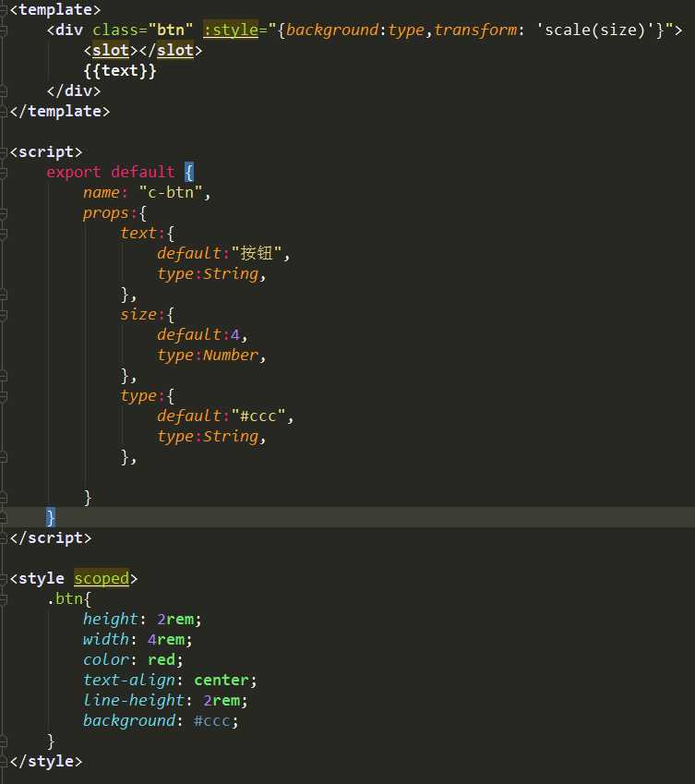
Task: Collapse the fold marker beside export default
Action: click(x=3, y=173)
